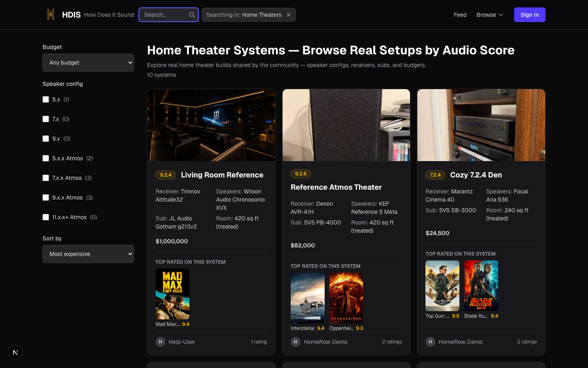Open Help-User avatar on Living Room Reference
Image resolution: width=588 pixels, height=368 pixels.
point(160,342)
